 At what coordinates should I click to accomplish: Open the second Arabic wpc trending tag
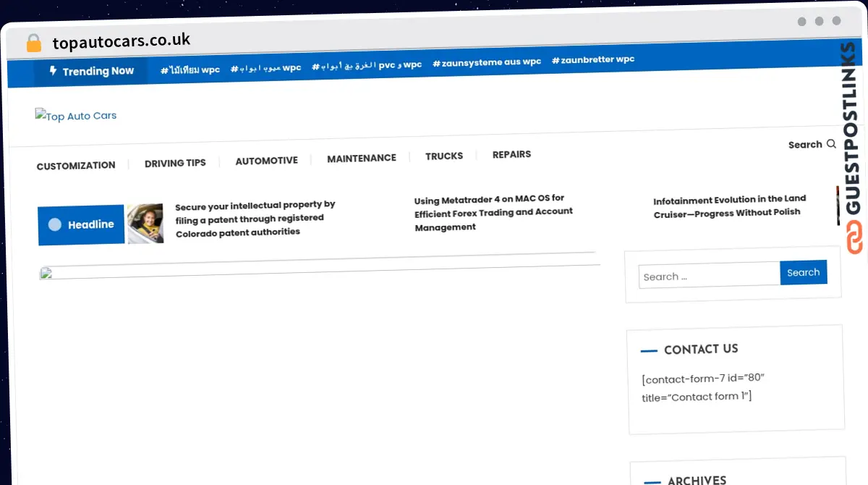(x=265, y=68)
